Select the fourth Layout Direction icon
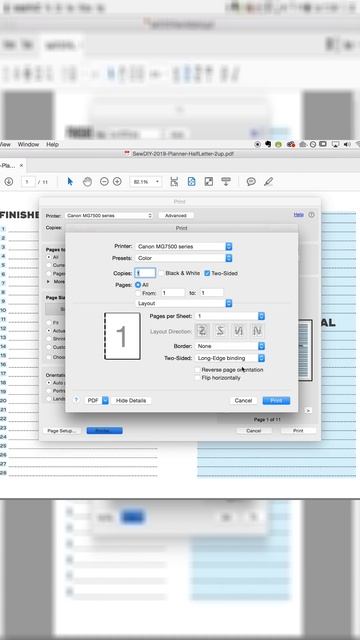360x640 pixels. [x=257, y=331]
